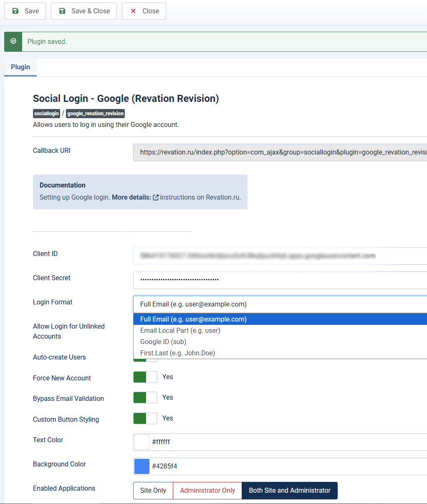Image resolution: width=427 pixels, height=504 pixels.
Task: Focus the Client Secret password field
Action: tap(280, 280)
